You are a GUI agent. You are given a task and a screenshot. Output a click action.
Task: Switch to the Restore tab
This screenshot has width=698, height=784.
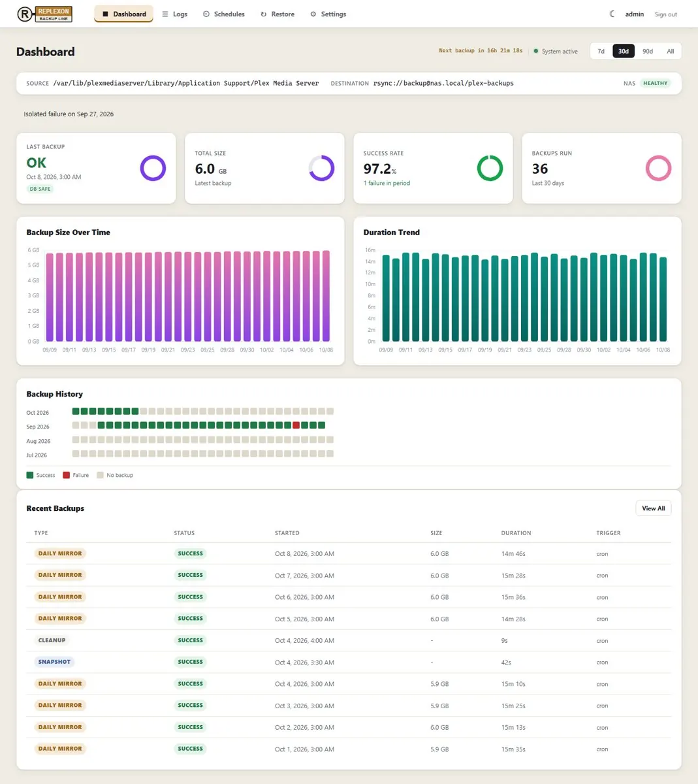click(278, 14)
